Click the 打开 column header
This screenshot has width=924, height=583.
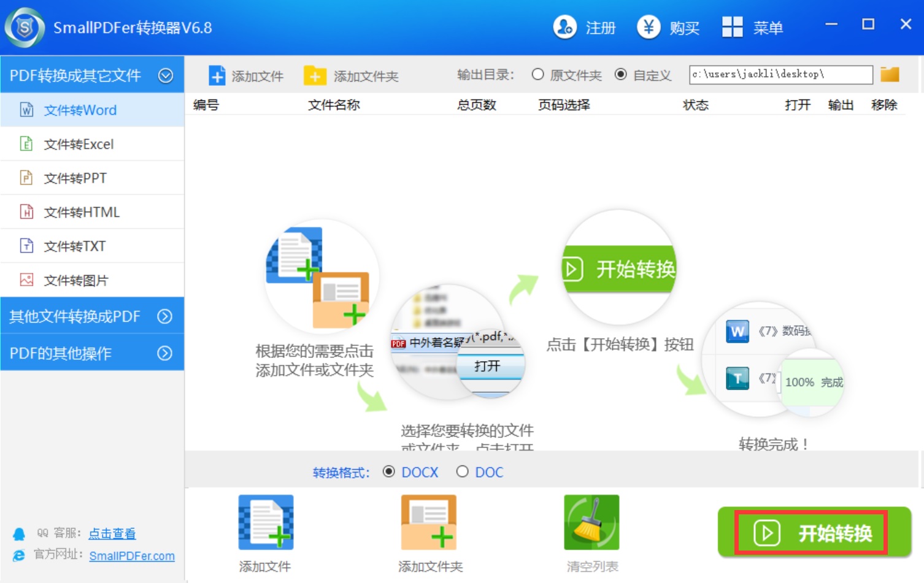coord(798,105)
